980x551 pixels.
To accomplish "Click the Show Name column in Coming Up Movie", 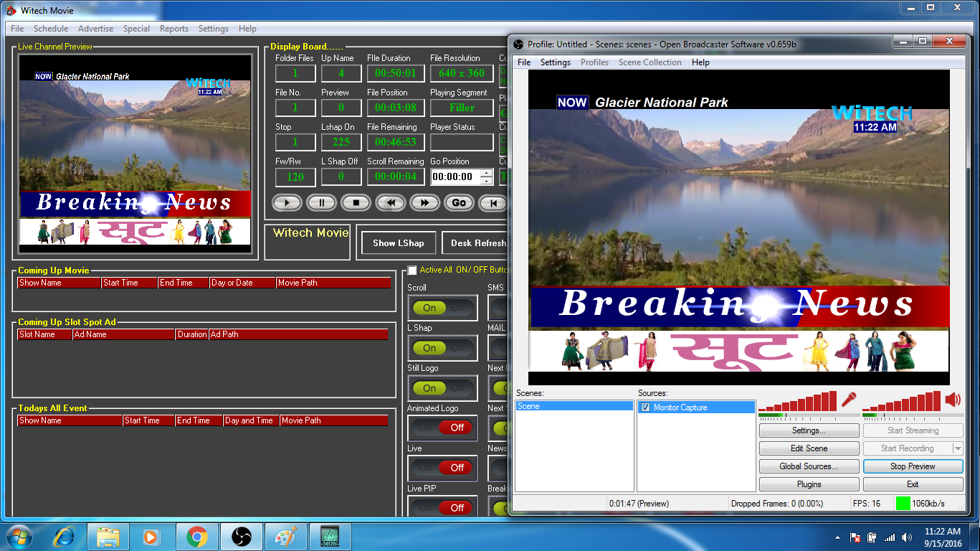I will point(59,283).
